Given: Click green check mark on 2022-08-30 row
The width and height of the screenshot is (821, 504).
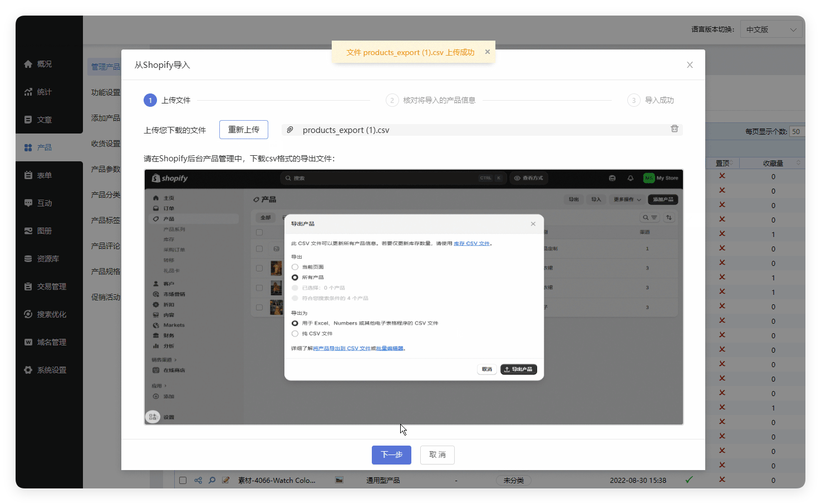Looking at the screenshot, I should click(x=689, y=480).
